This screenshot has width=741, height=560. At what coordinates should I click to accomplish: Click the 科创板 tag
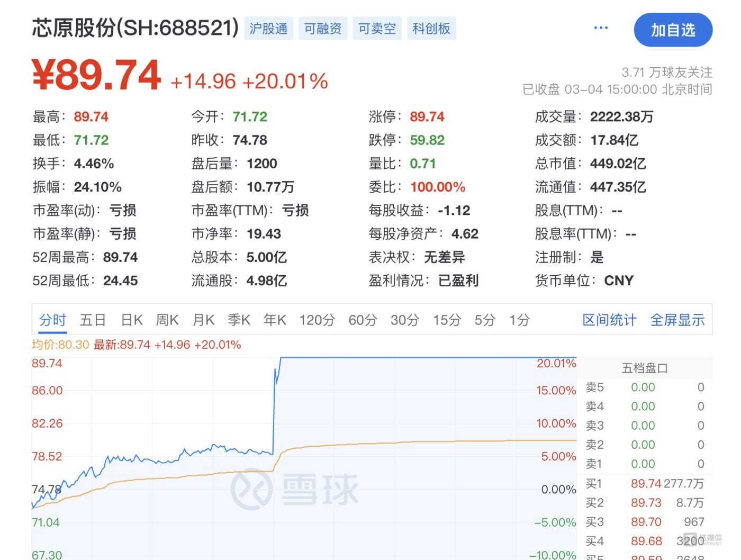click(x=431, y=28)
